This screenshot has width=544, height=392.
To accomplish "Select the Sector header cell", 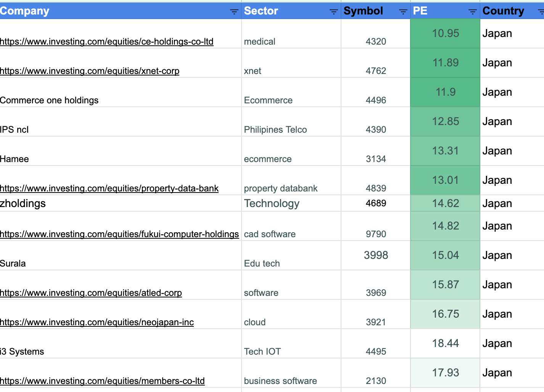I will (x=291, y=11).
